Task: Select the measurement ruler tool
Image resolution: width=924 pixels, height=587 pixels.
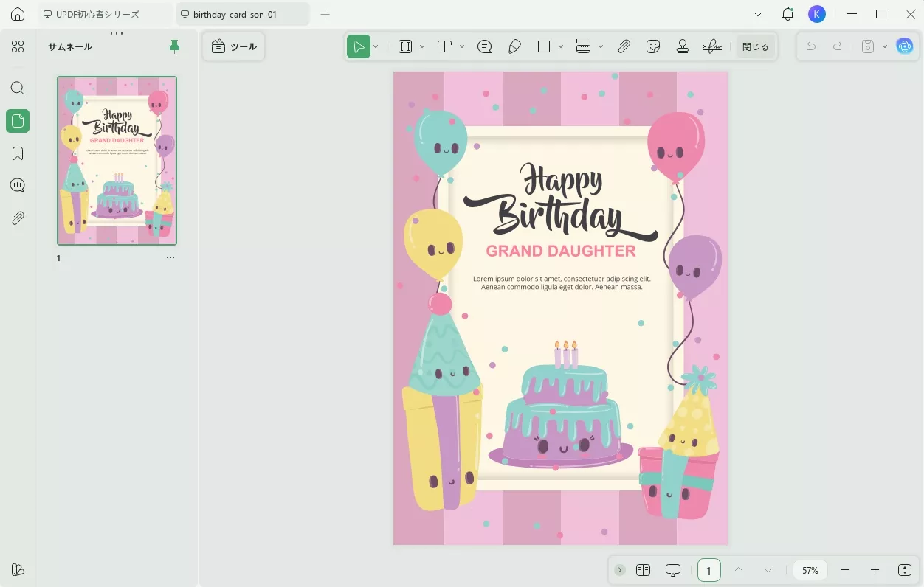Action: tap(583, 46)
